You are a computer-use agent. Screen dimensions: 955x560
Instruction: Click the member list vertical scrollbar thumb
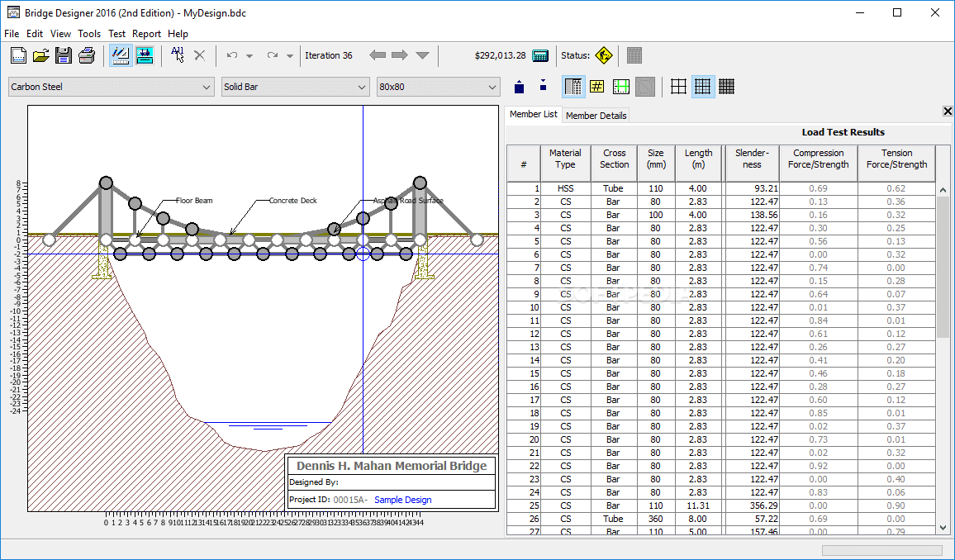tap(943, 267)
